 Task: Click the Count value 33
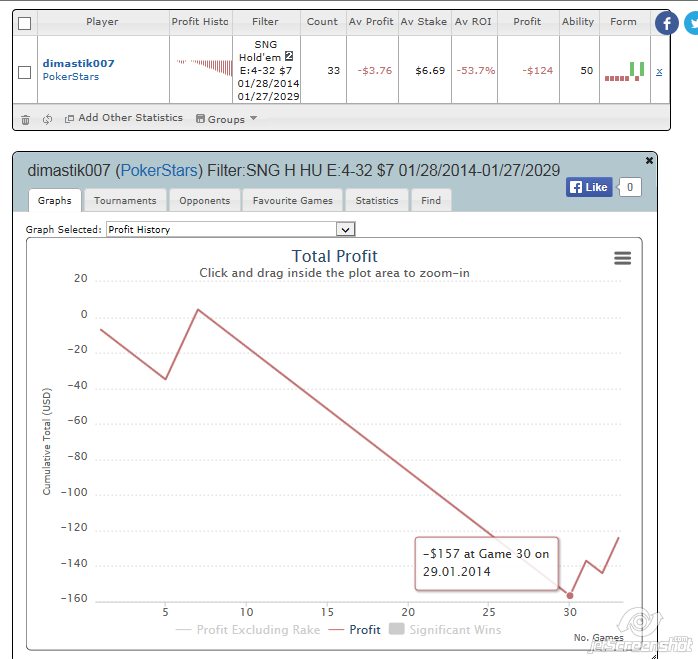coord(333,71)
